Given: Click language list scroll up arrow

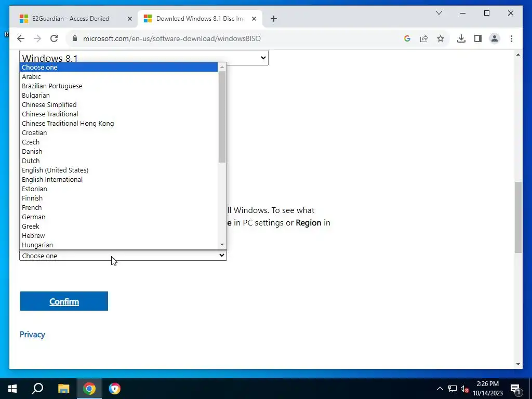Looking at the screenshot, I should pos(222,67).
